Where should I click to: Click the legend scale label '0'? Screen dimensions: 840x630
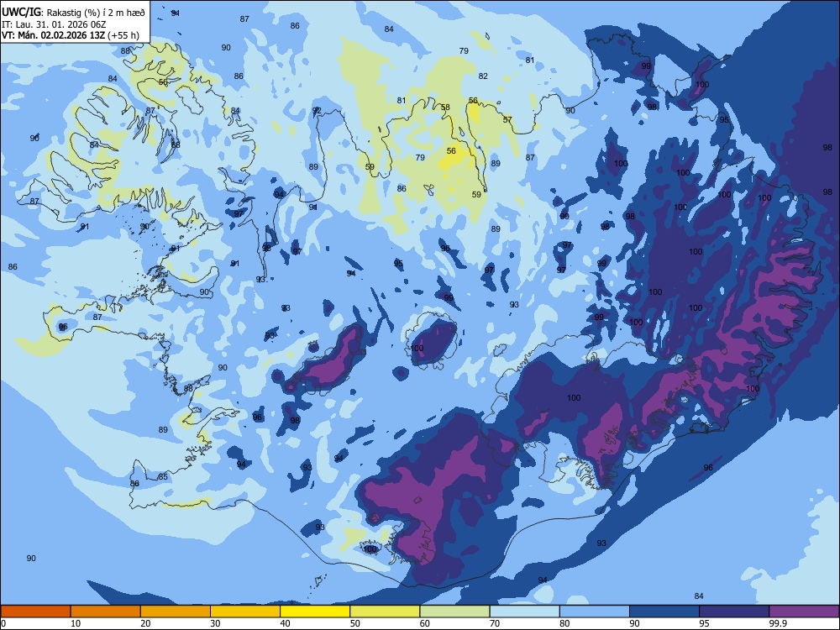[3, 623]
